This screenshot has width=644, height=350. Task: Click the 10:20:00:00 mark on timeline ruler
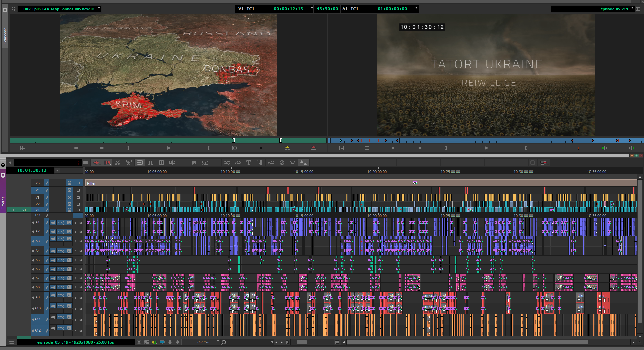377,172
